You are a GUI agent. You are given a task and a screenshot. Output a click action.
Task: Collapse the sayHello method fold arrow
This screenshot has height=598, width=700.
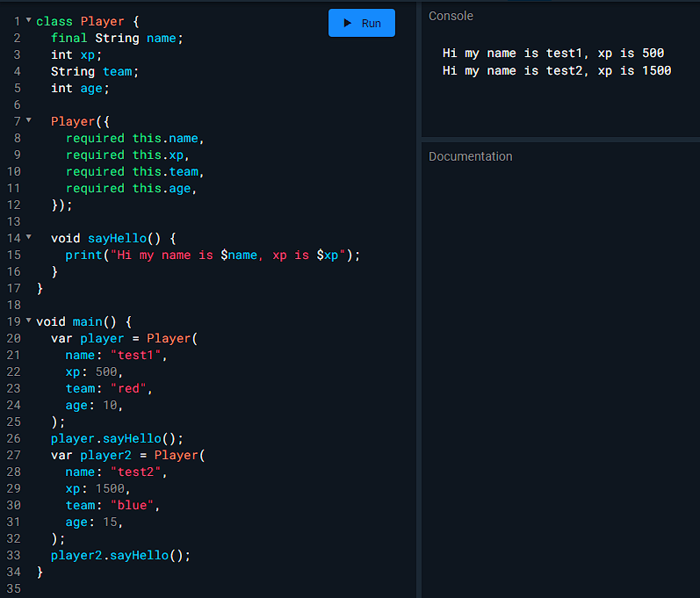(29, 237)
